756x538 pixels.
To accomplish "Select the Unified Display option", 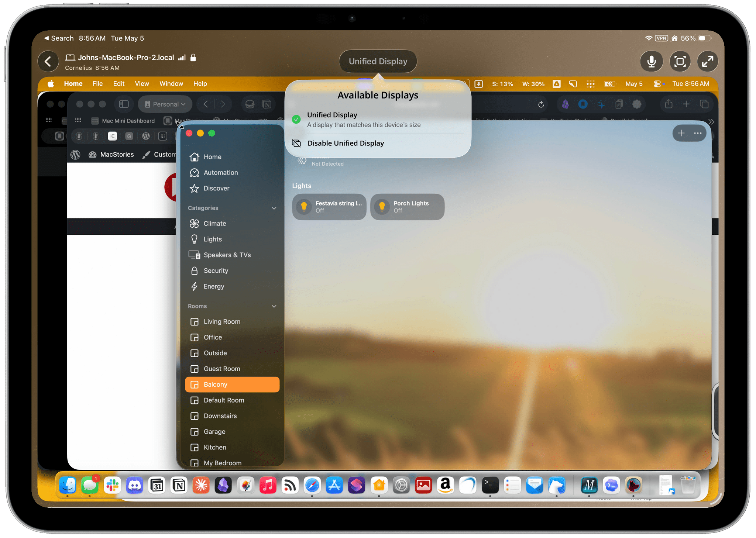I will click(x=378, y=120).
